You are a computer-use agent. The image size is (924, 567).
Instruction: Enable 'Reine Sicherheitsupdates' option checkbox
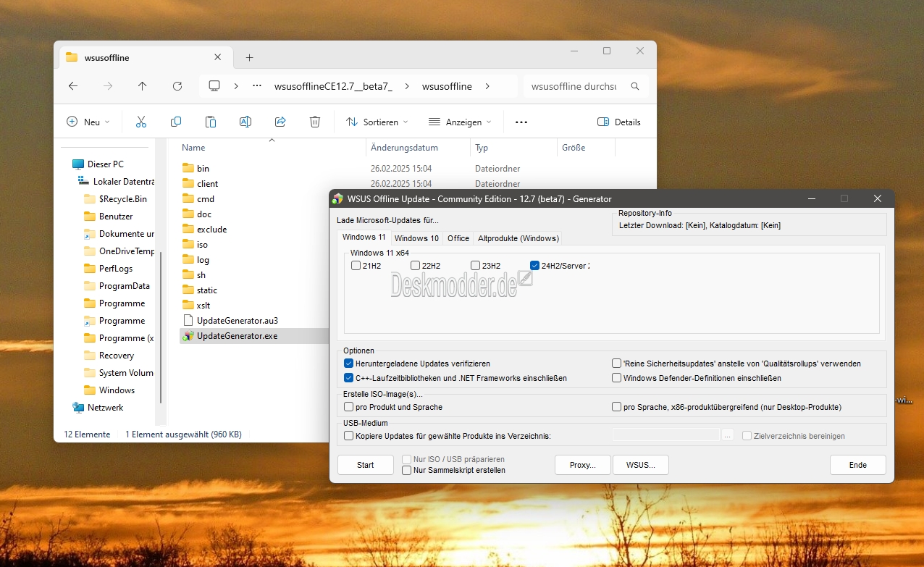tap(617, 364)
